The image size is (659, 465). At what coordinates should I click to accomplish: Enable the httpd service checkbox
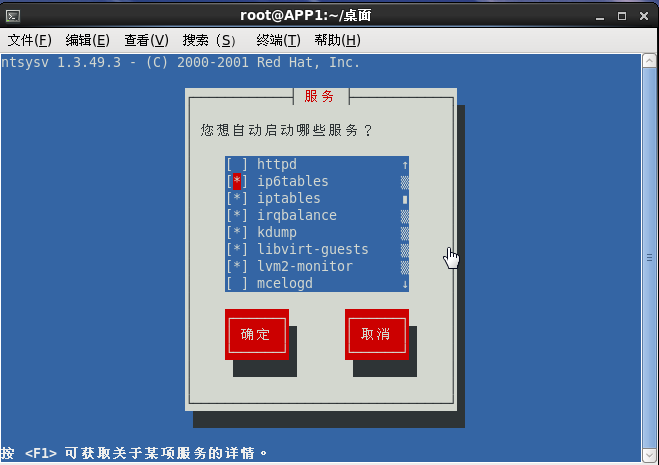pos(237,165)
